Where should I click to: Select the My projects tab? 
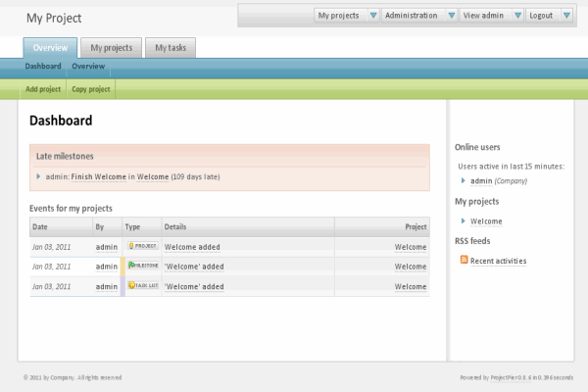111,48
